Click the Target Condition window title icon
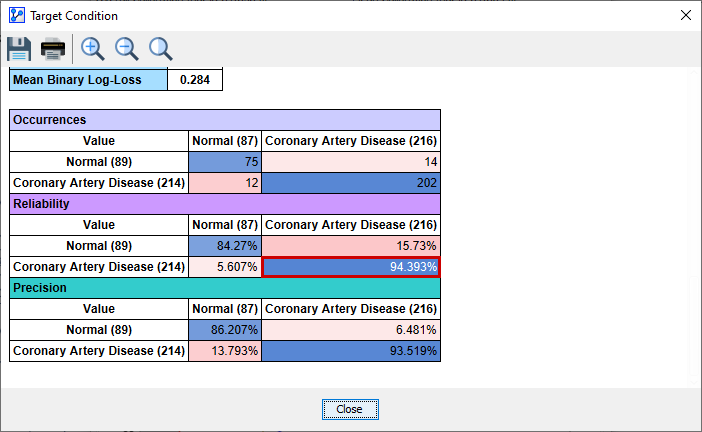 (17, 16)
